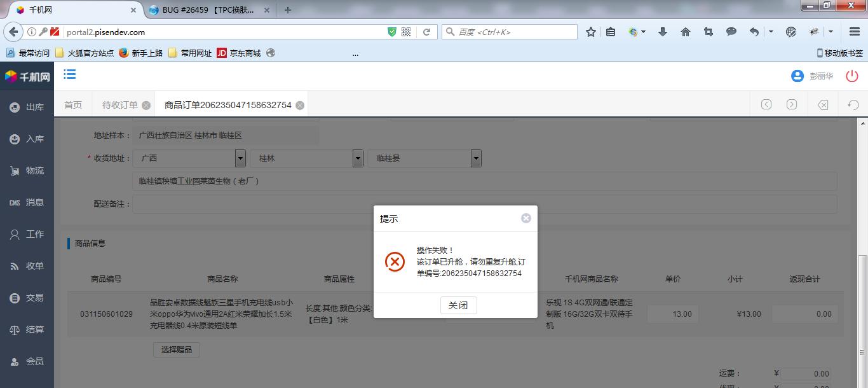Open 结算 in the left sidebar
The image size is (868, 388).
click(27, 330)
